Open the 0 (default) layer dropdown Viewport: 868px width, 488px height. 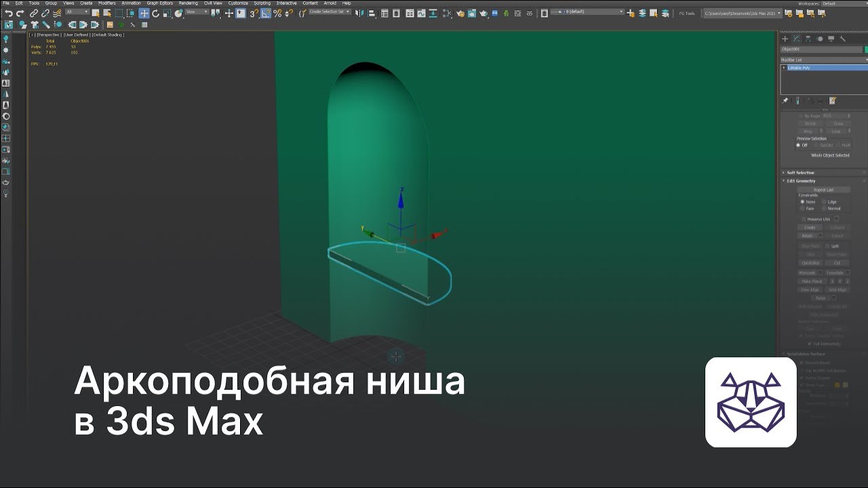(587, 12)
